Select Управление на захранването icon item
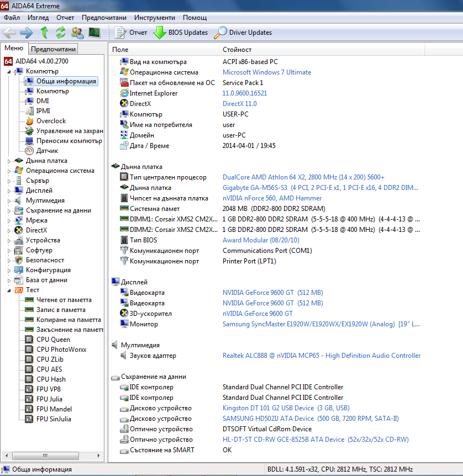Image resolution: width=463 pixels, height=476 pixels. tap(29, 131)
